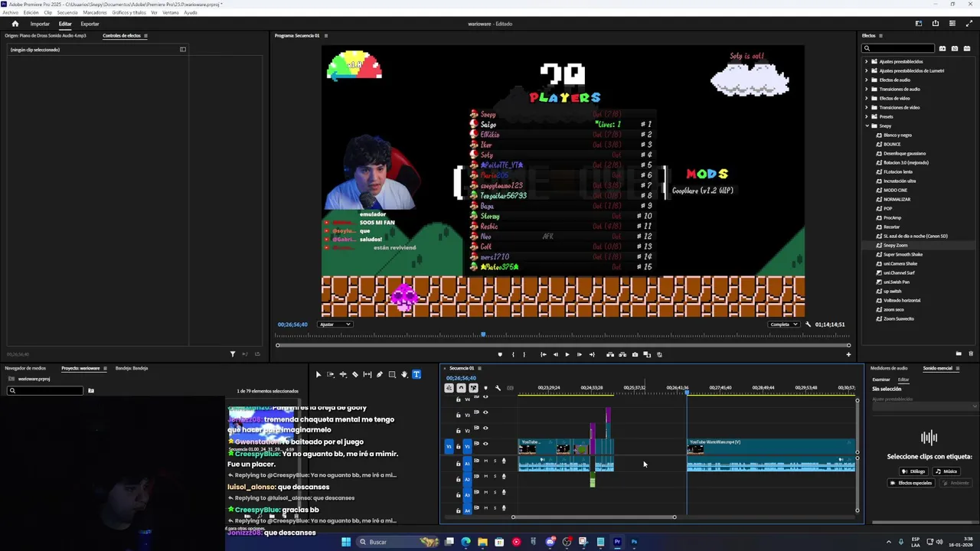Collapse Snepy effects folder
The height and width of the screenshot is (551, 980).
click(x=867, y=126)
